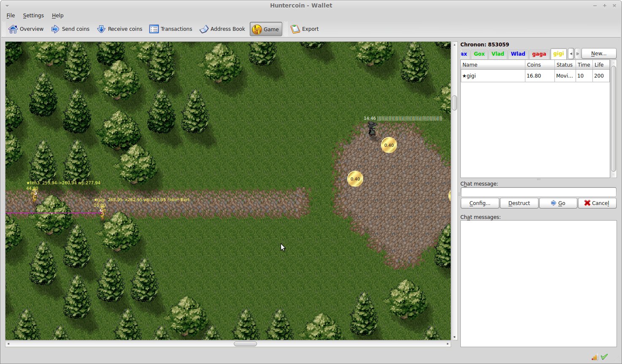
Task: Click the player table vertical scrollbar
Action: coord(614,118)
